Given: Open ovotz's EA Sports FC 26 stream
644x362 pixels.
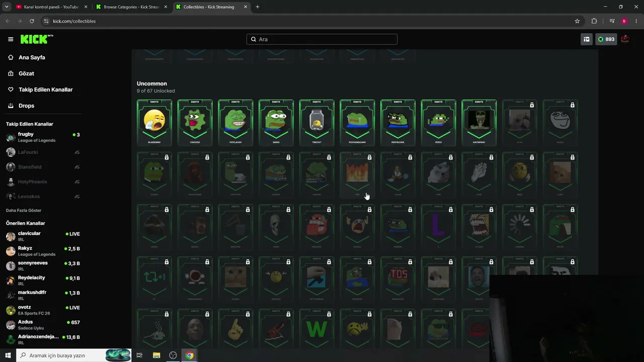Looking at the screenshot, I should click(x=43, y=310).
